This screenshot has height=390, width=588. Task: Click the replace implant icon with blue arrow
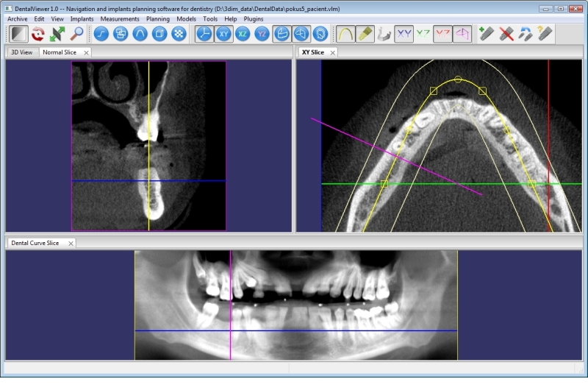(526, 34)
